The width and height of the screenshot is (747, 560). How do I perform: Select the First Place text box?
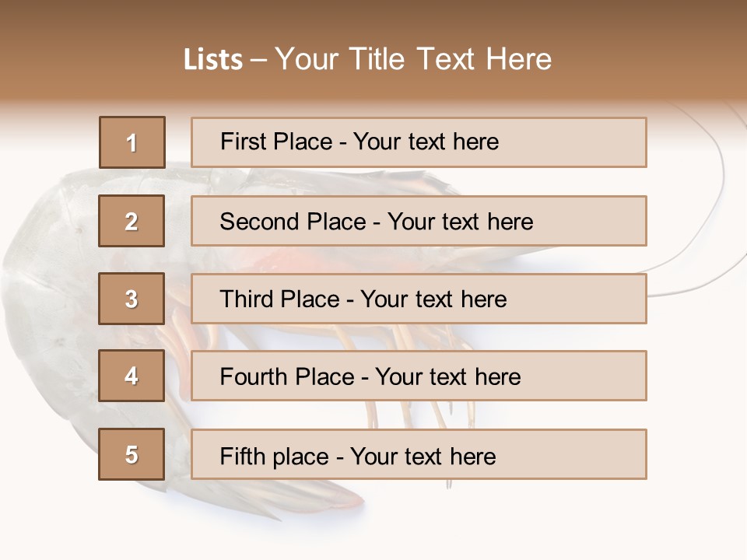[x=419, y=142]
